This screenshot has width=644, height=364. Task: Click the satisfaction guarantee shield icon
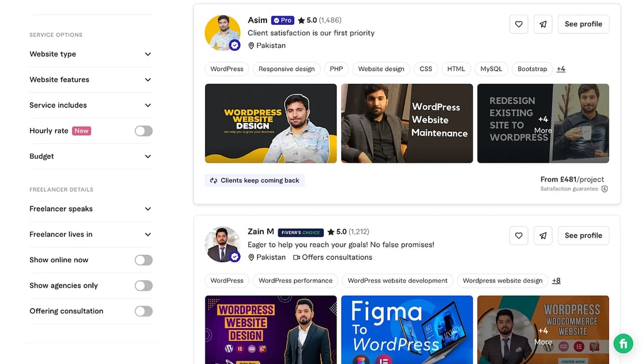pos(604,188)
